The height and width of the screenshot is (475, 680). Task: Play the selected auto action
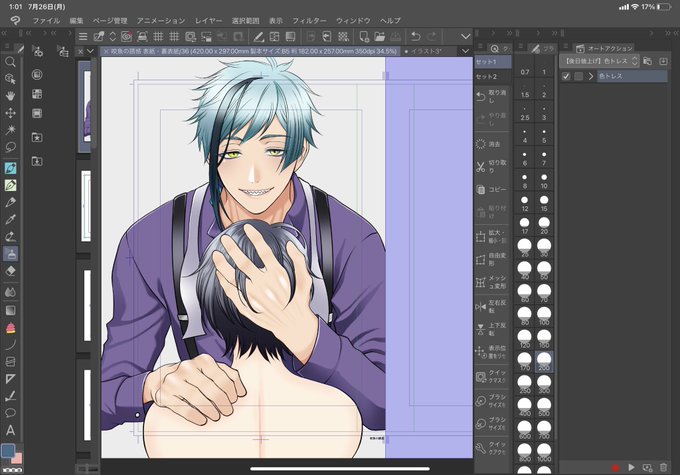pos(631,467)
